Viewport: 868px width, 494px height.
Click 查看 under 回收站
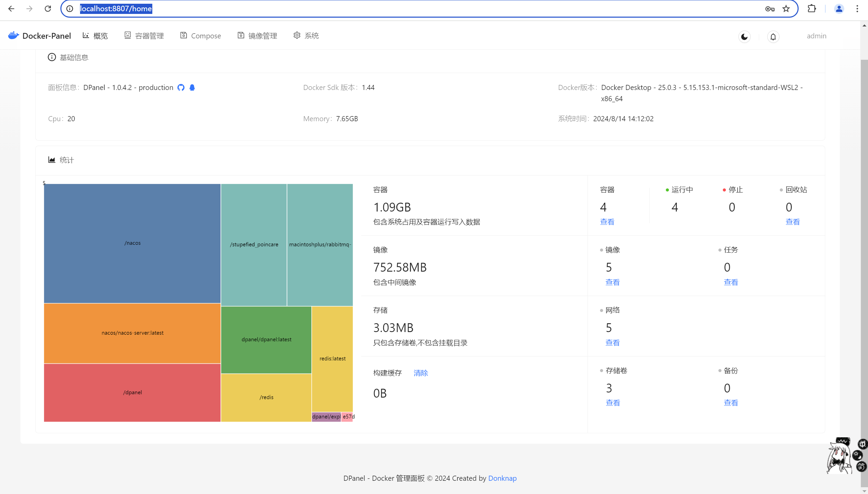pyautogui.click(x=793, y=222)
